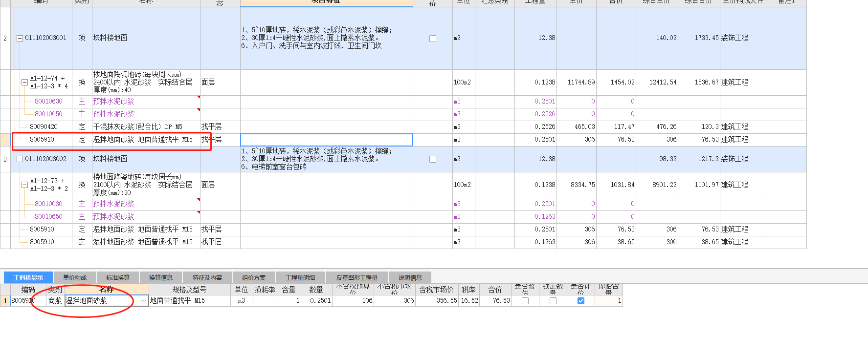The width and height of the screenshot is (868, 356).
Task: Collapse the A1-12-74 + A1-12-3 * 4 node
Action: coord(24,83)
